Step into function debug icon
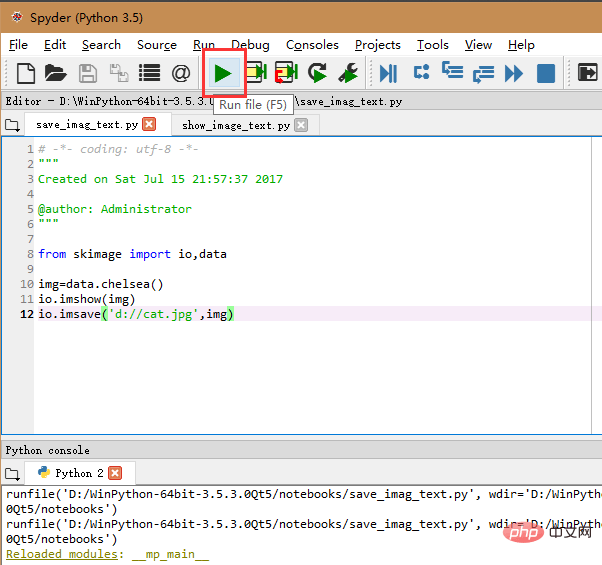Screen dimensions: 602x565 pos(453,70)
